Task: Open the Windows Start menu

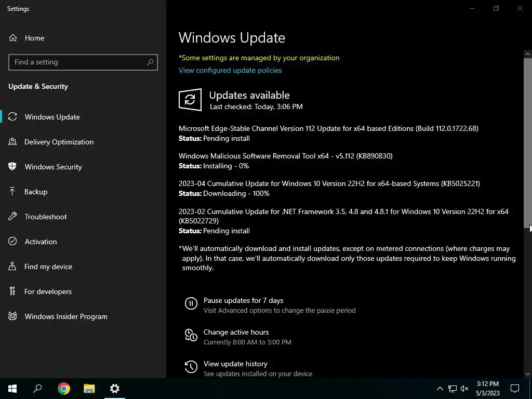Action: click(12, 389)
